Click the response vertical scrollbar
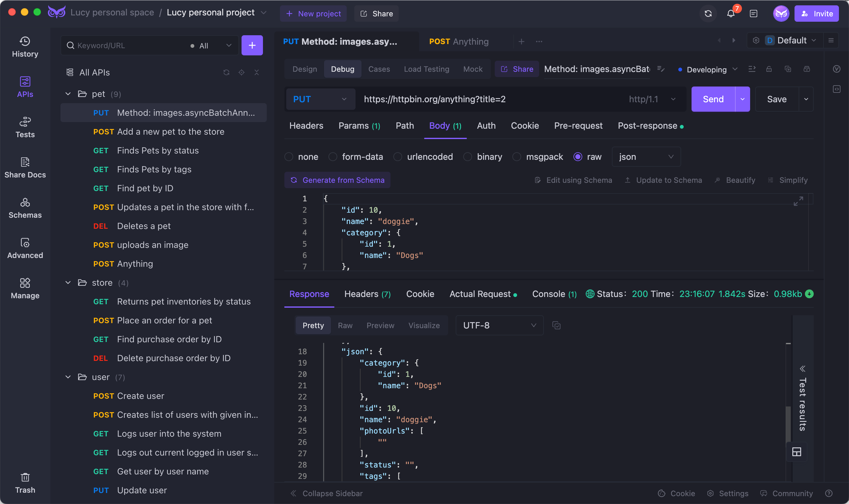 (788, 424)
